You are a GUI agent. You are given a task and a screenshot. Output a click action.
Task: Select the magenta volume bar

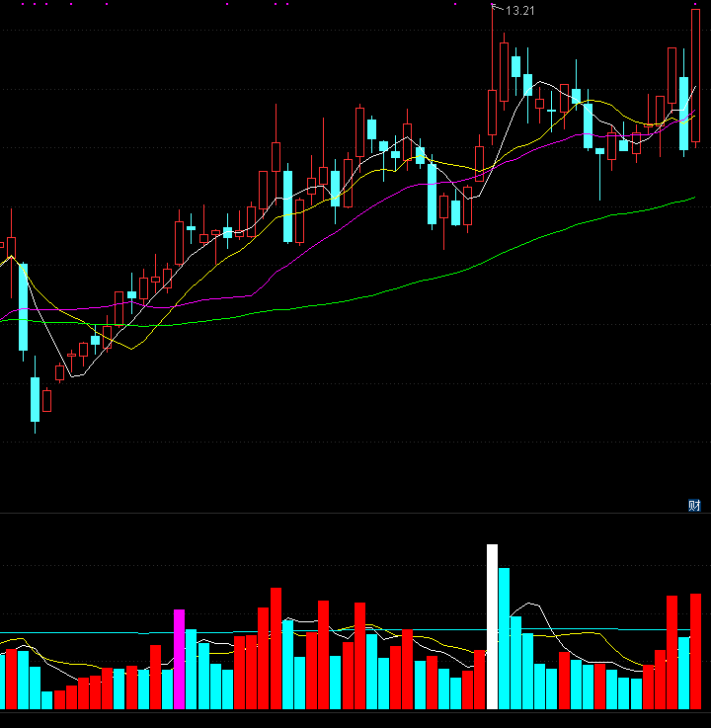(x=179, y=659)
